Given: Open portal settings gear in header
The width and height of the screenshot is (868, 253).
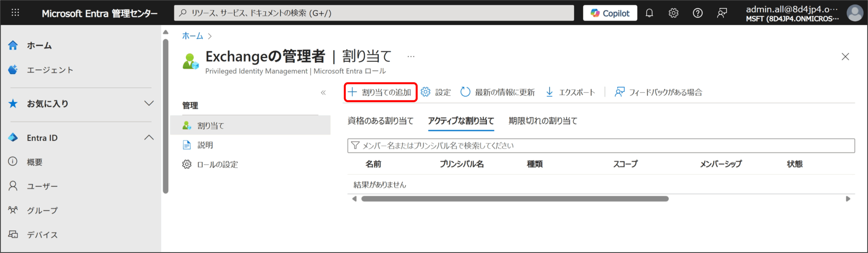Looking at the screenshot, I should click(673, 13).
